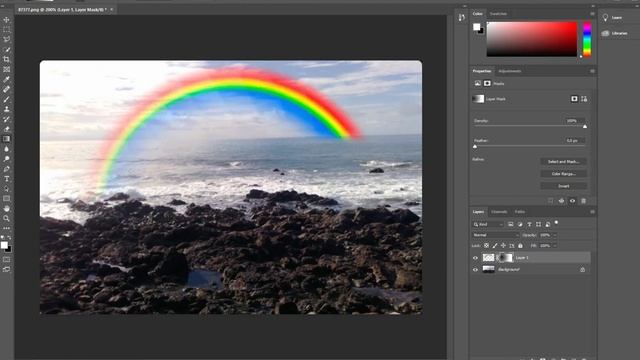Toggle lock all padlock icon
Screen dimensions: 640x360
520,246
